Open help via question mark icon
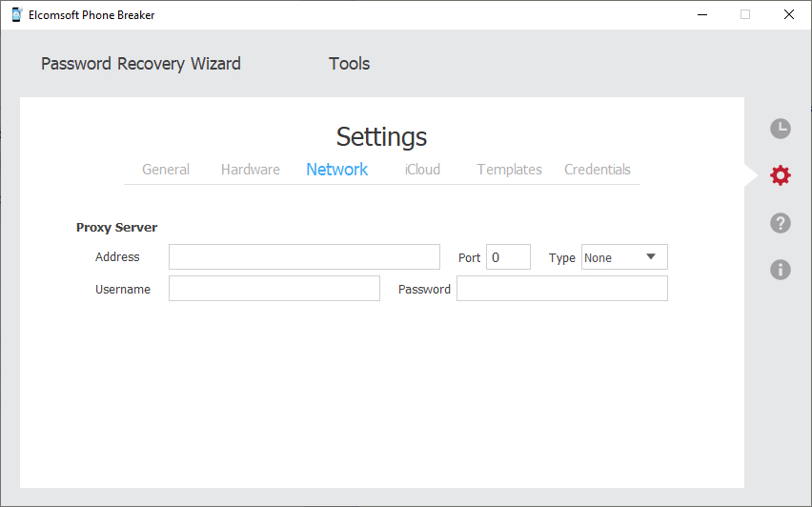Viewport: 812px width, 507px height. [780, 223]
